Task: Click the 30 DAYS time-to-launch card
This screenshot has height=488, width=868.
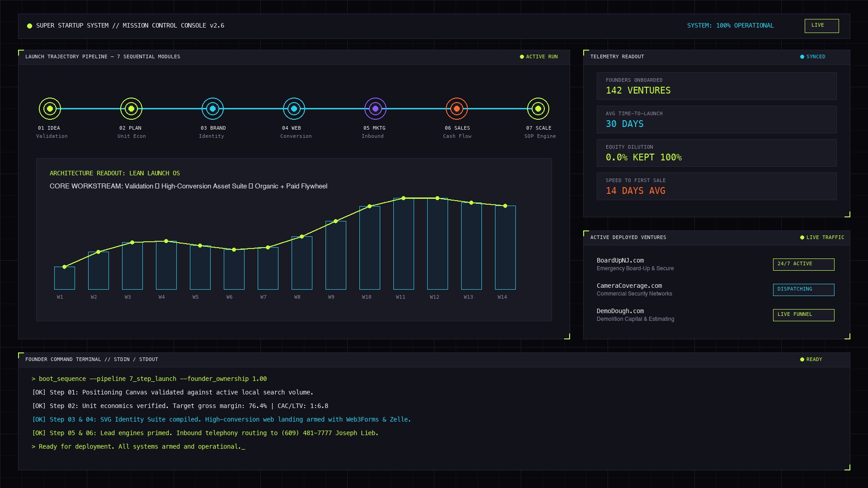Action: [717, 120]
